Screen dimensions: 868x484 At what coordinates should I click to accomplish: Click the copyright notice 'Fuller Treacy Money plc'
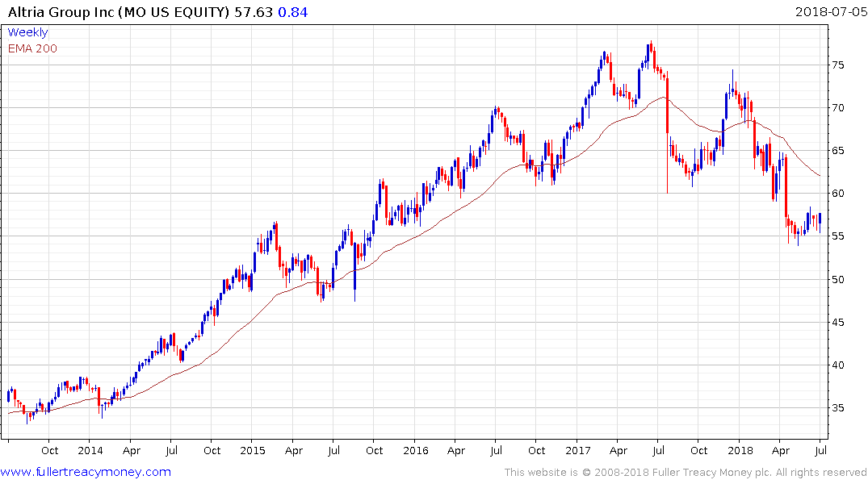tap(712, 473)
